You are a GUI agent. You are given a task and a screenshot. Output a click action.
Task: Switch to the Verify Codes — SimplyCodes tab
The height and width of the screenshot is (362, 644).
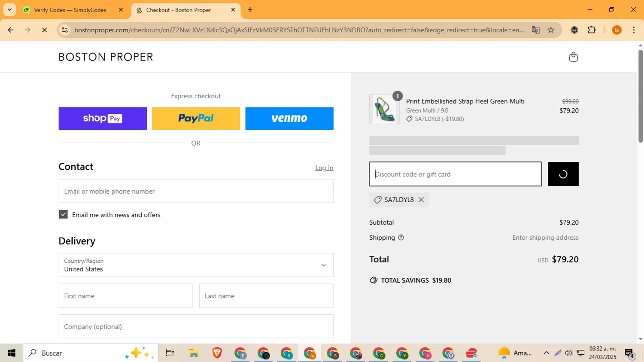[70, 10]
